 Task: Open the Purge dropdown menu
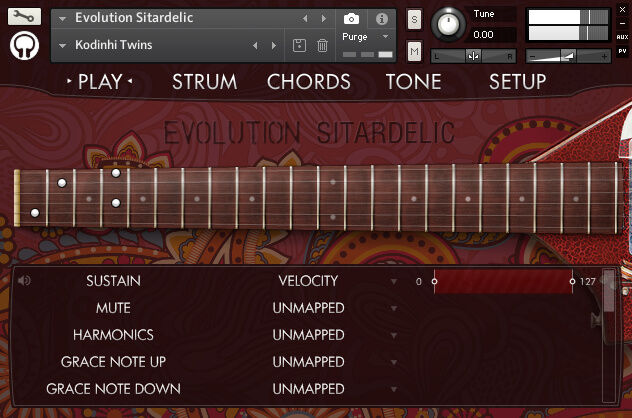tap(385, 37)
